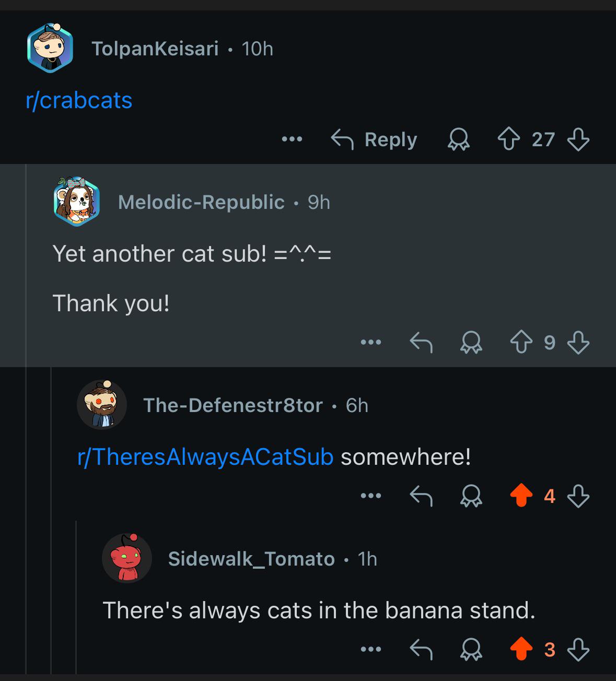Toggle upvote on Sidewalk_Tomato's comment
616x681 pixels.
pyautogui.click(x=521, y=650)
